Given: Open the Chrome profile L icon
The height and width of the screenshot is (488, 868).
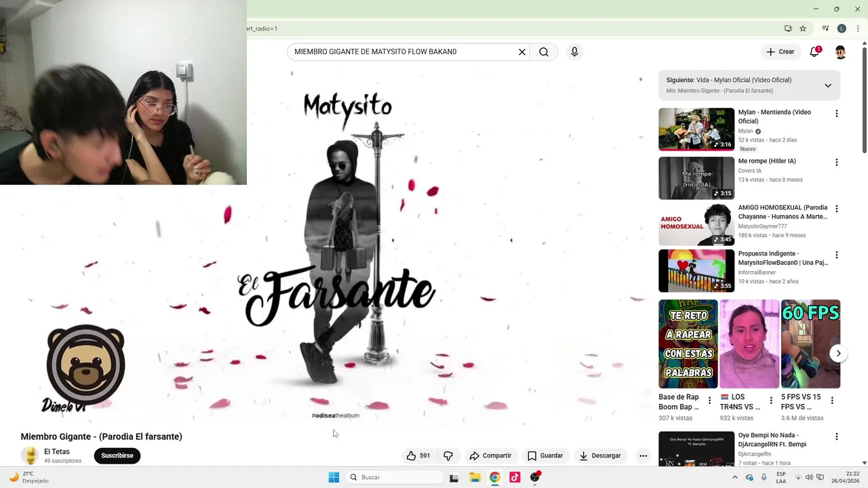Looking at the screenshot, I should 842,28.
